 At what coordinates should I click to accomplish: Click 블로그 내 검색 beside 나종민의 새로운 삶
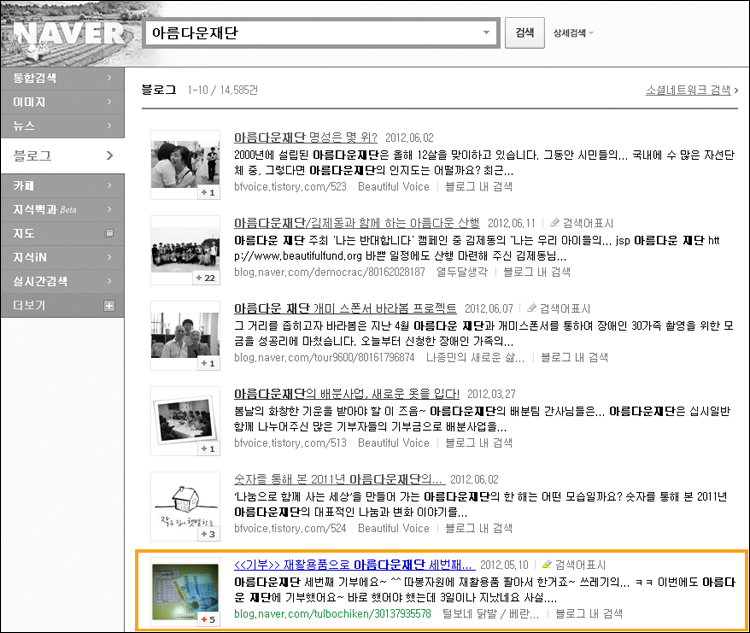click(574, 357)
